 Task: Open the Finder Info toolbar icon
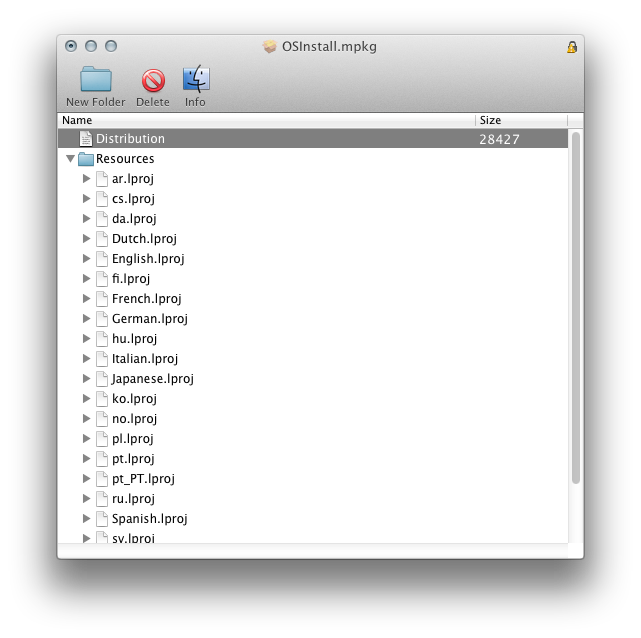pyautogui.click(x=196, y=78)
